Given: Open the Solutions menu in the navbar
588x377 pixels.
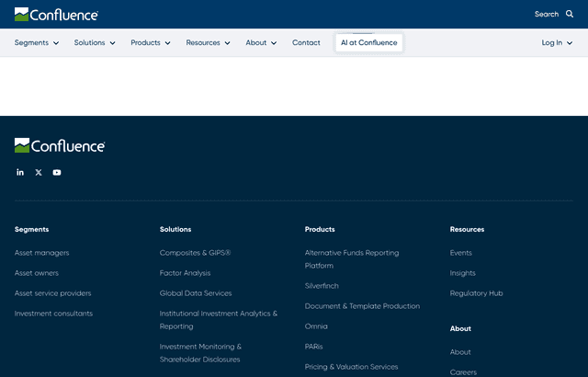Looking at the screenshot, I should click(89, 43).
